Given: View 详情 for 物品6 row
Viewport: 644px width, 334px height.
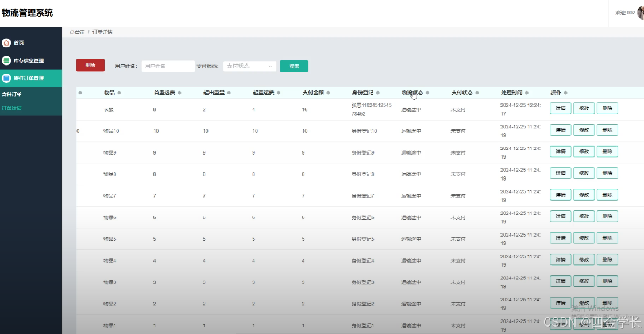Looking at the screenshot, I should 561,217.
